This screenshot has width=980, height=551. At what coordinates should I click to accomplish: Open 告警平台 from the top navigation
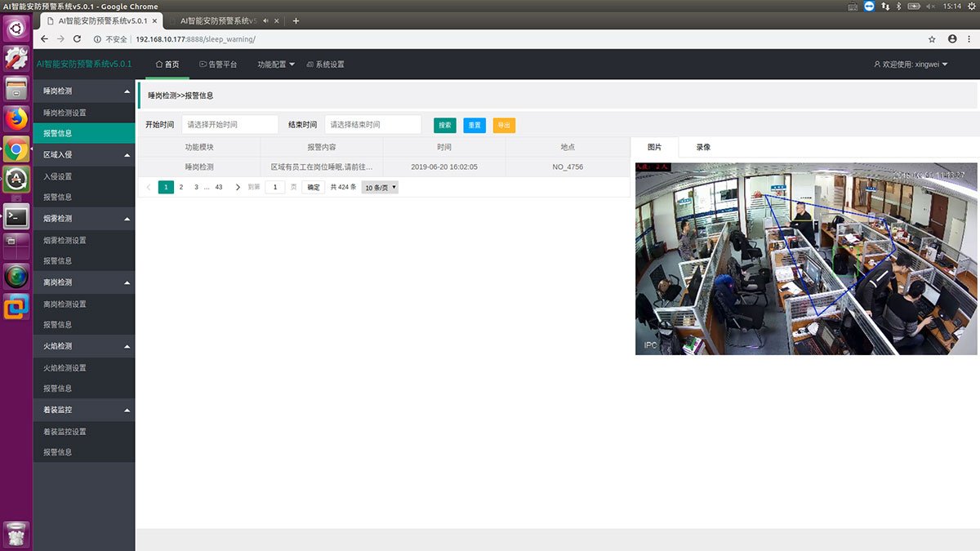coord(218,64)
